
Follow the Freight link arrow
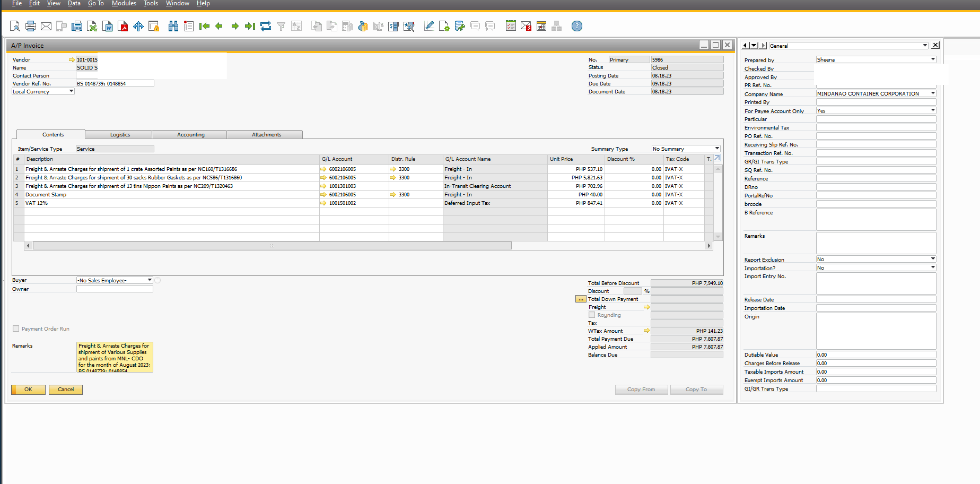(646, 307)
